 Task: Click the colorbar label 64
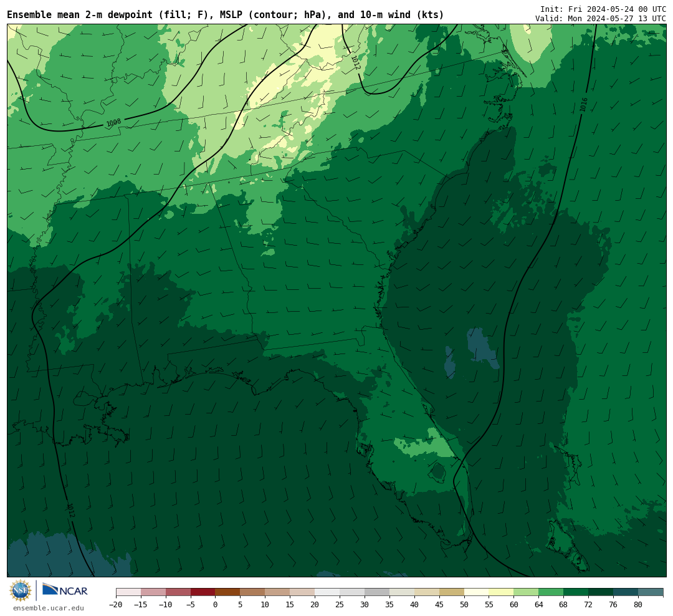click(x=538, y=604)
